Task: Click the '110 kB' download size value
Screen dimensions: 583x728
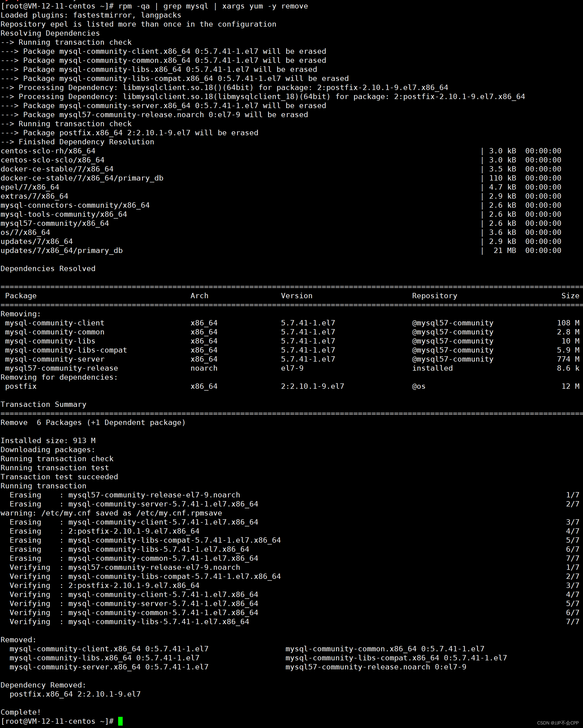Action: pos(502,178)
